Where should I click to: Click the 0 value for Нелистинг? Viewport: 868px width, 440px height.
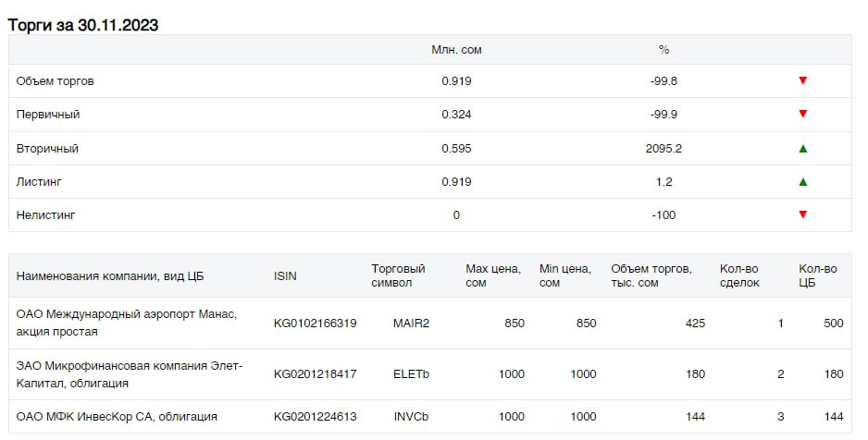click(456, 215)
